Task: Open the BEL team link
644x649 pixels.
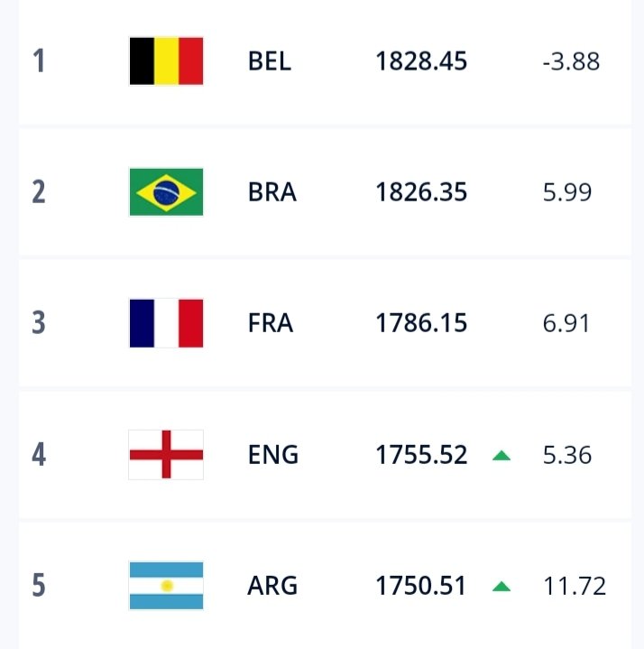Action: coord(271,61)
